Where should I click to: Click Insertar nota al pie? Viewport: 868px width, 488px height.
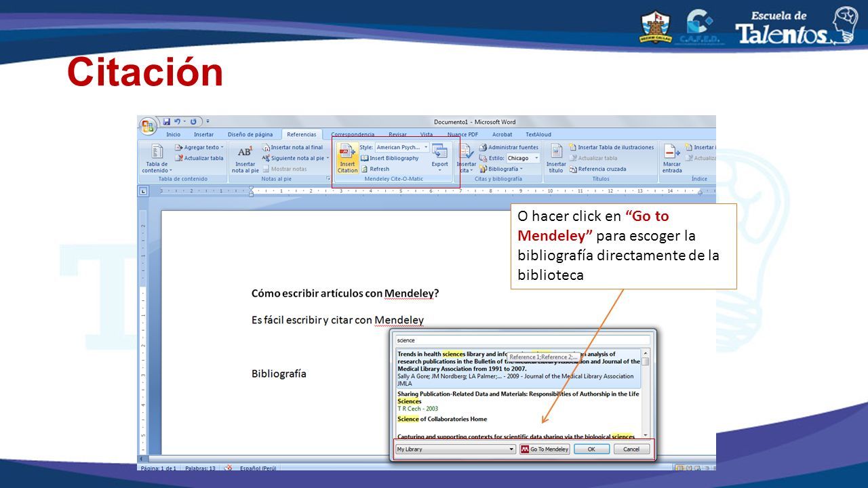tap(245, 159)
